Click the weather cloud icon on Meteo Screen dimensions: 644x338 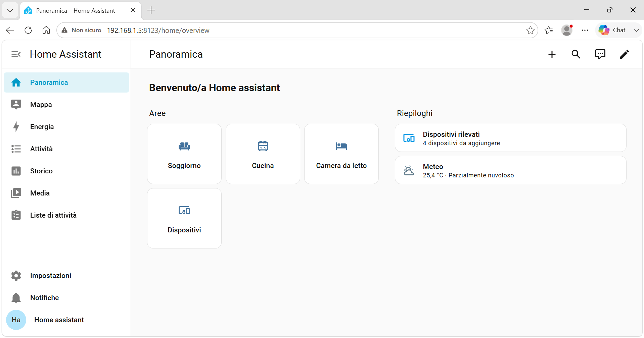tap(409, 170)
